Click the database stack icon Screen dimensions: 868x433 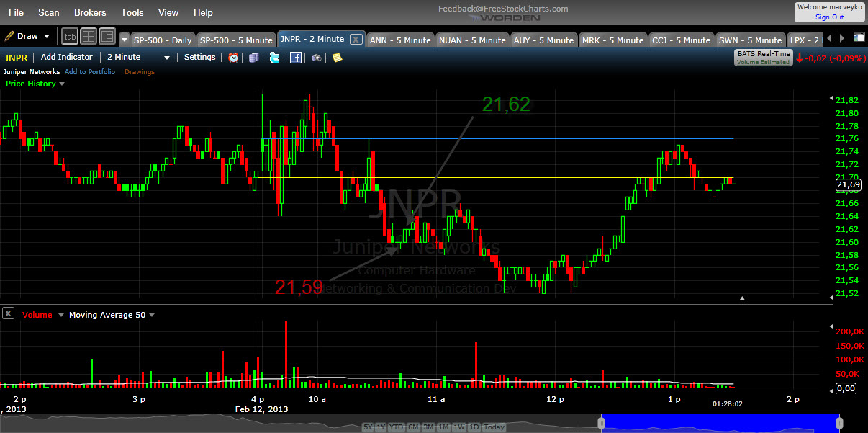253,58
